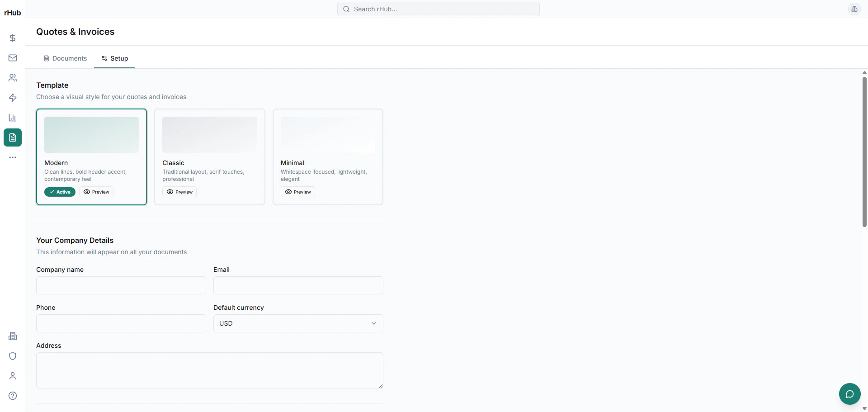The width and height of the screenshot is (868, 412).
Task: Preview the Classic template
Action: click(x=179, y=192)
